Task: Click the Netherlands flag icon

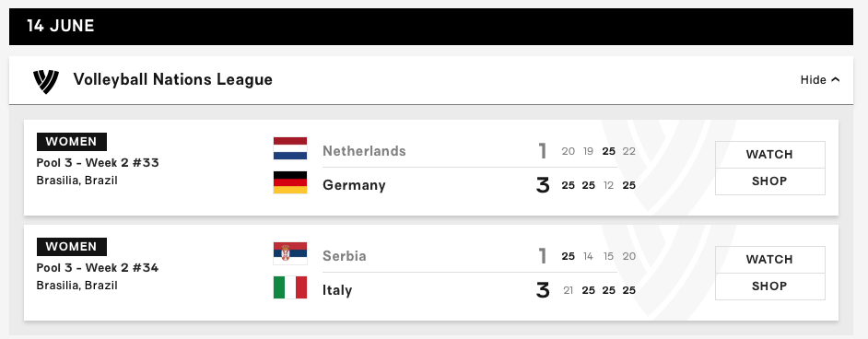Action: [x=290, y=148]
